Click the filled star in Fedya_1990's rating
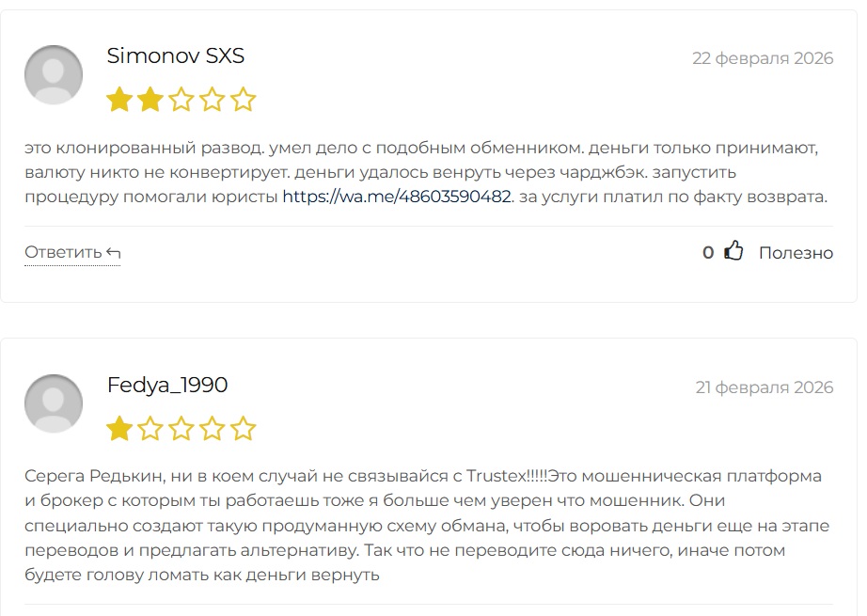 pyautogui.click(x=119, y=430)
